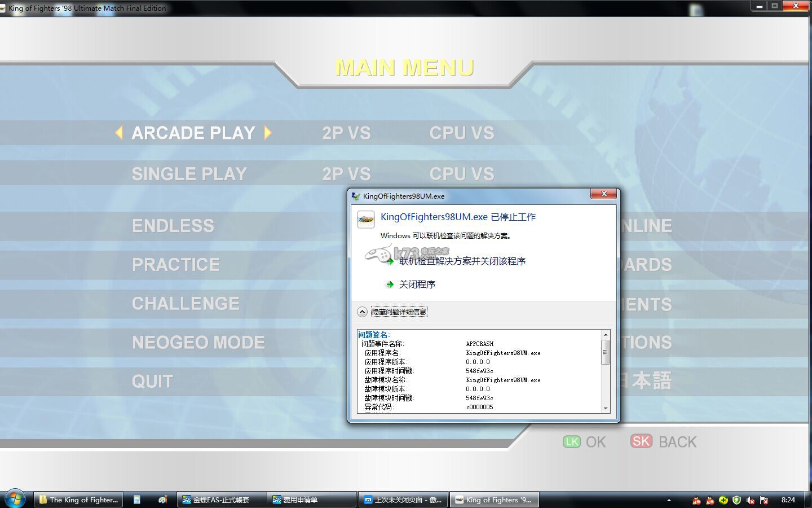Open ENDLESS mode
Viewport: 812px width, 508px height.
pos(173,226)
